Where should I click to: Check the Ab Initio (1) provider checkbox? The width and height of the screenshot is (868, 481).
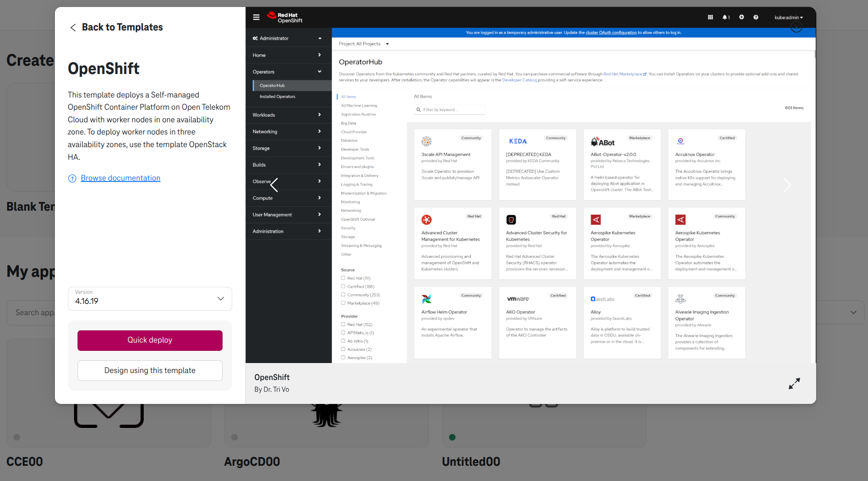343,341
